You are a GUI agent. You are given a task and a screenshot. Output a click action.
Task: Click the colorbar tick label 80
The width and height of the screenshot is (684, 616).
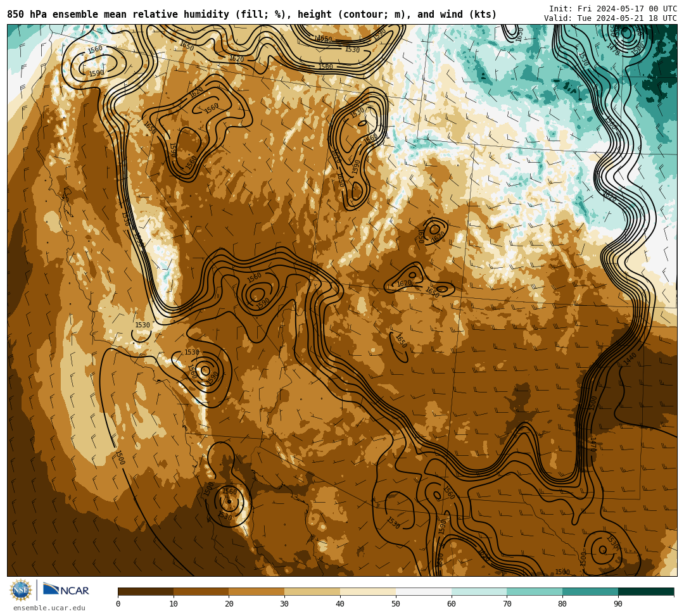562,604
